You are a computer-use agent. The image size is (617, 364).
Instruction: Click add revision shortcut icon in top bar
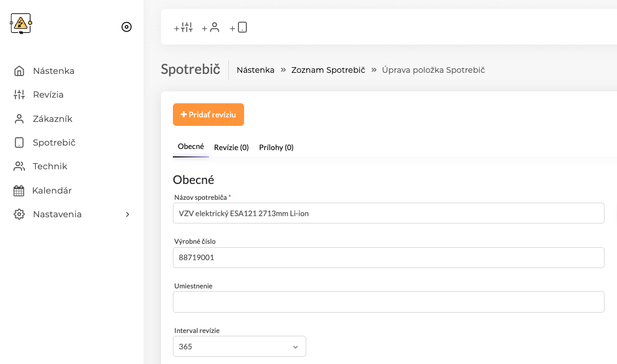[x=184, y=28]
